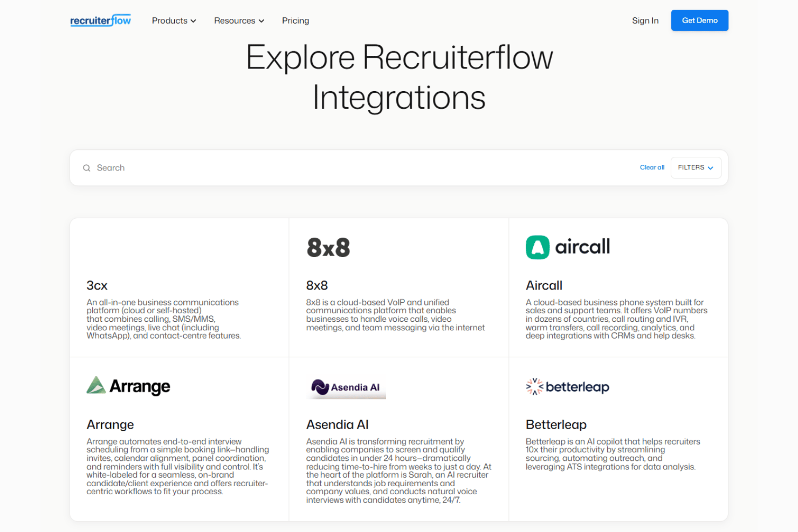
Task: Click the 8x8 cloud-based VoIP description
Action: click(395, 315)
